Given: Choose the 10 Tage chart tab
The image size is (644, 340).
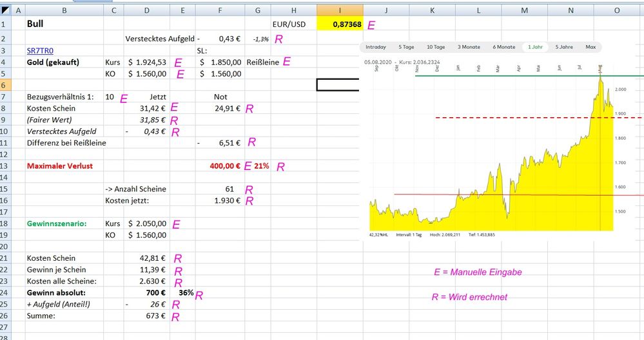Looking at the screenshot, I should click(x=435, y=47).
